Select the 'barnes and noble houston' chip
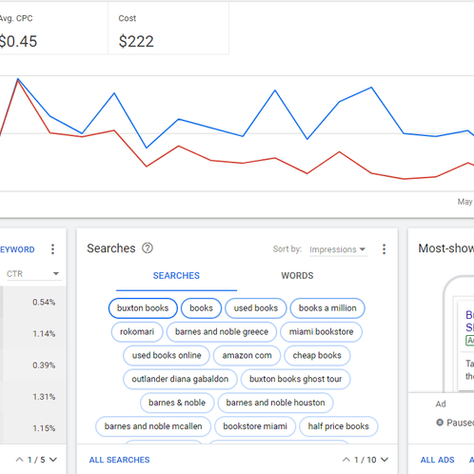The image size is (474, 474). point(275,403)
